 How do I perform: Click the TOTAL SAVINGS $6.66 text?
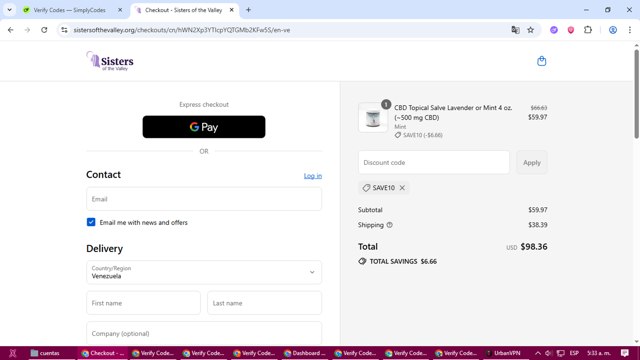click(x=403, y=261)
